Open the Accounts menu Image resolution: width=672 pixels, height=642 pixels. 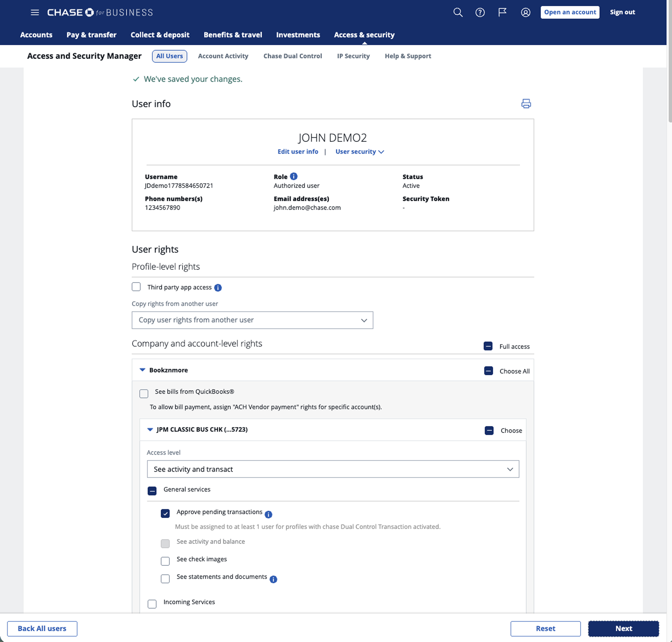(36, 35)
